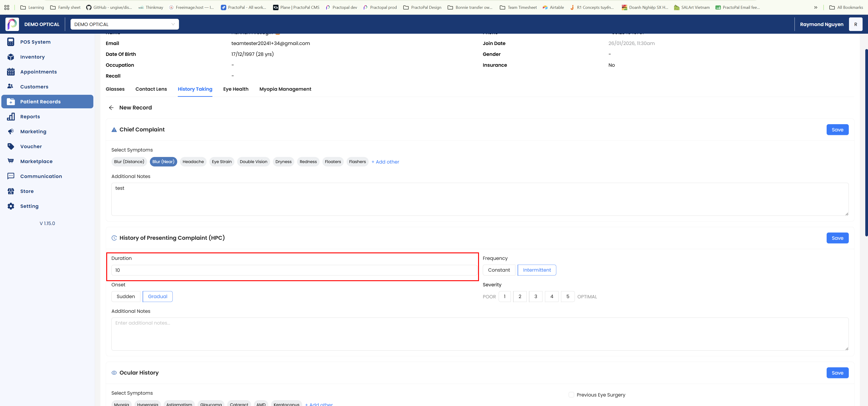Toggle the Double Vision symptom chip
The image size is (868, 406).
point(253,162)
